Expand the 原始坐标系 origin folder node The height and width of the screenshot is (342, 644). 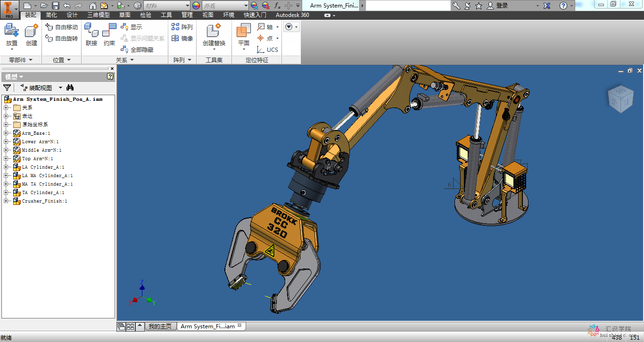click(6, 125)
